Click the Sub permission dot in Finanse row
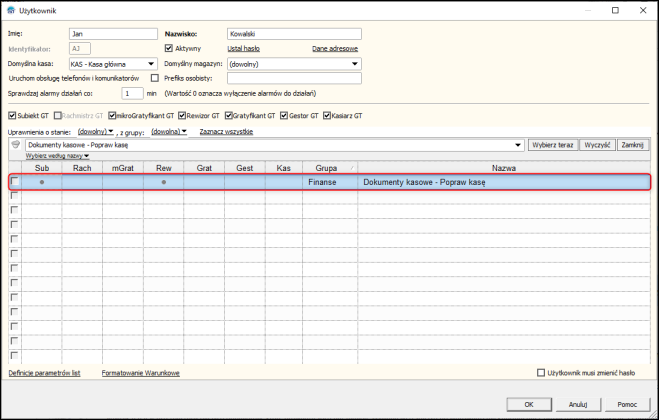Viewport: 659px width, 420px height. [x=42, y=182]
